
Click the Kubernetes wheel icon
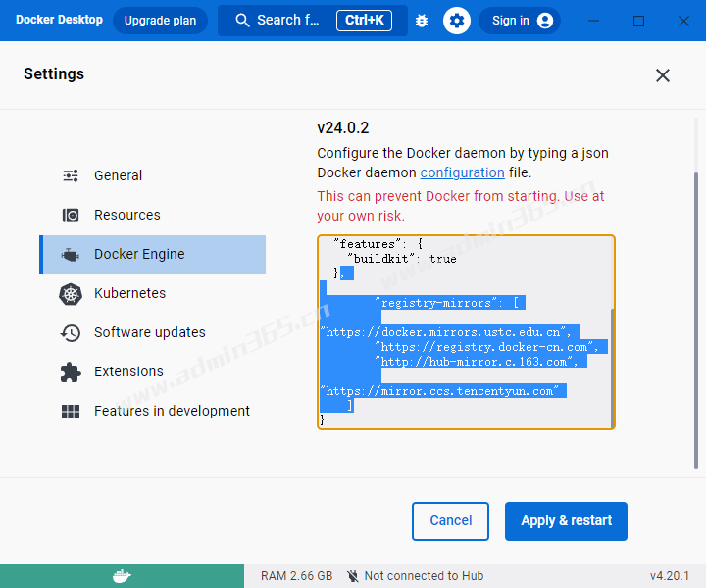[71, 294]
